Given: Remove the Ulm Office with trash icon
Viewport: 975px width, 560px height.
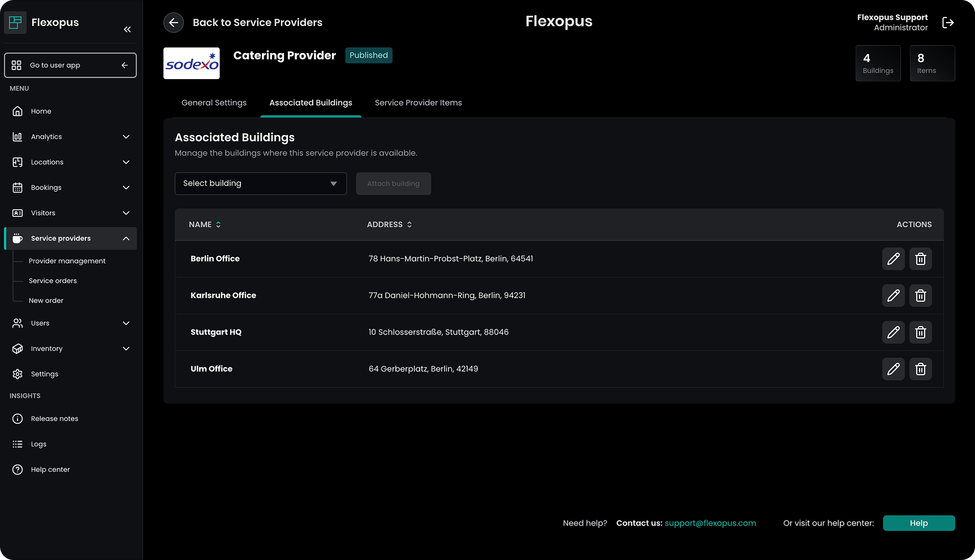Looking at the screenshot, I should click(920, 369).
